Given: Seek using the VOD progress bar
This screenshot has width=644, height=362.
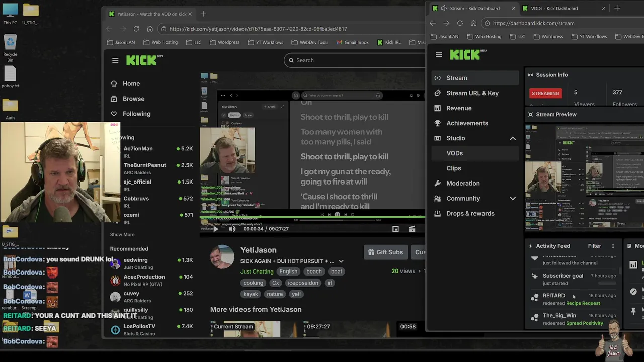Looking at the screenshot, I should pyautogui.click(x=312, y=217).
